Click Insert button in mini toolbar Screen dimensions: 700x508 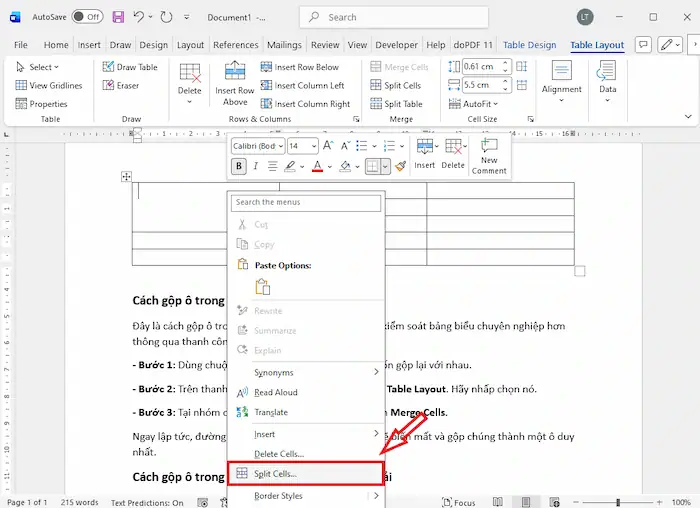[424, 154]
